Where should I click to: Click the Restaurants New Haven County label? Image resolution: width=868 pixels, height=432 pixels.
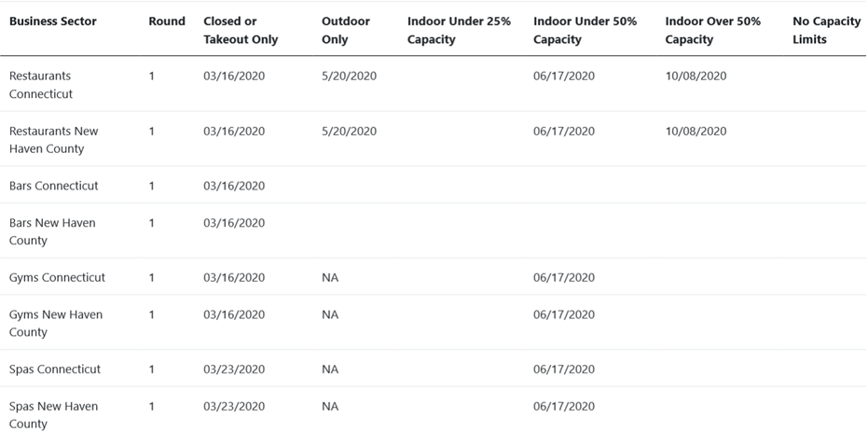53,140
